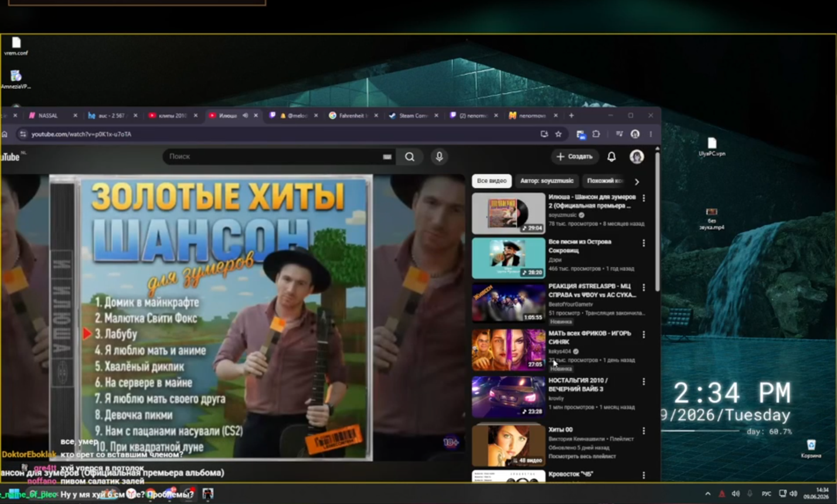The height and width of the screenshot is (504, 837).
Task: Mute the Илюша tab via speaker icon
Action: click(x=245, y=115)
